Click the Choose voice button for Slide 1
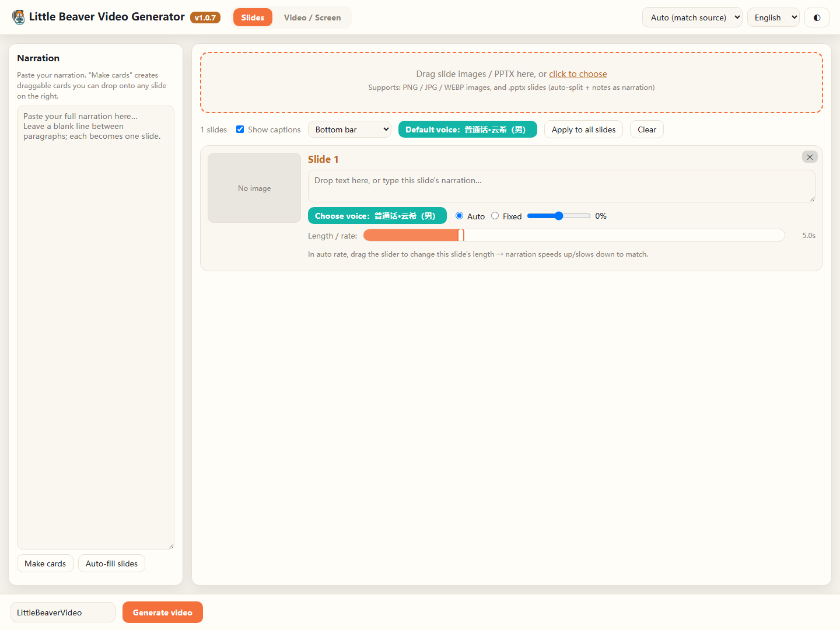 [x=377, y=216]
